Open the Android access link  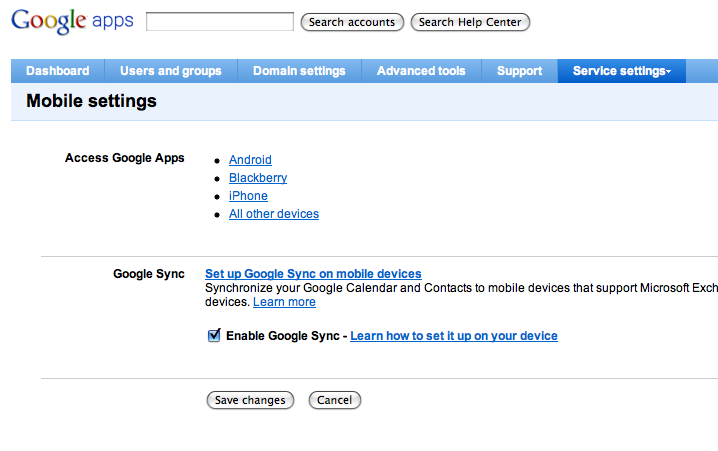click(250, 160)
